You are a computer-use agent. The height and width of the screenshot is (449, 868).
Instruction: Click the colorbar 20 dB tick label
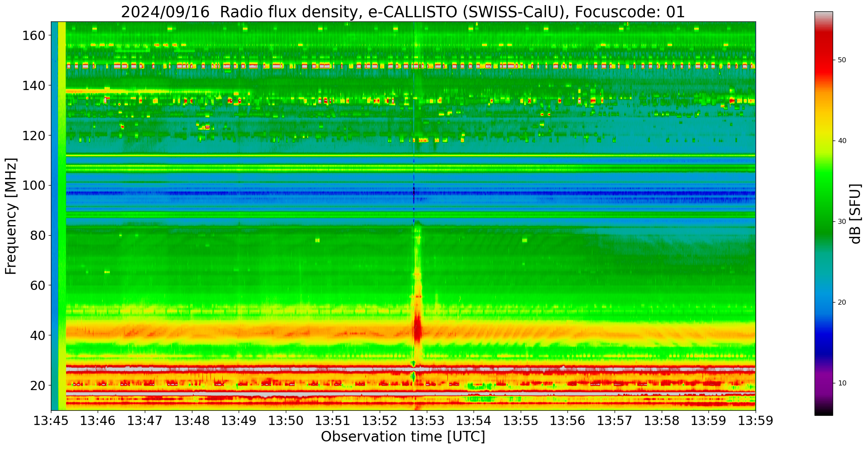(x=842, y=303)
